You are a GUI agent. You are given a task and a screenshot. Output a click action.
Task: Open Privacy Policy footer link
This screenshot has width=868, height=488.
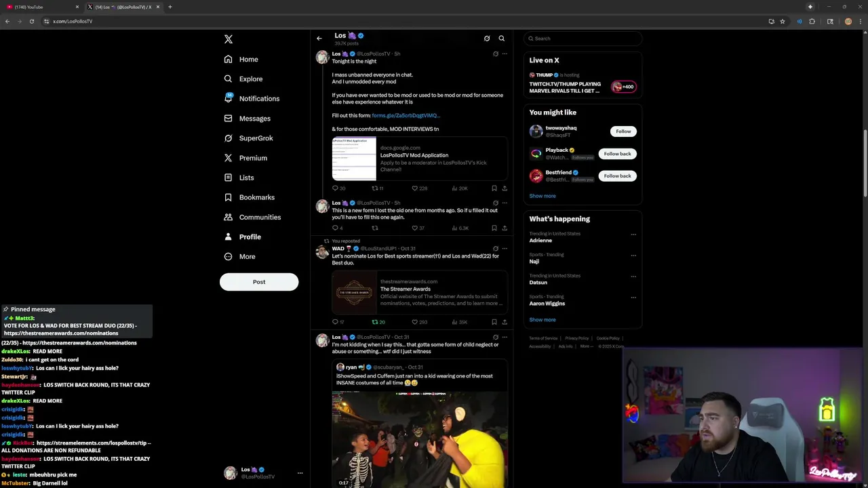pos(577,338)
